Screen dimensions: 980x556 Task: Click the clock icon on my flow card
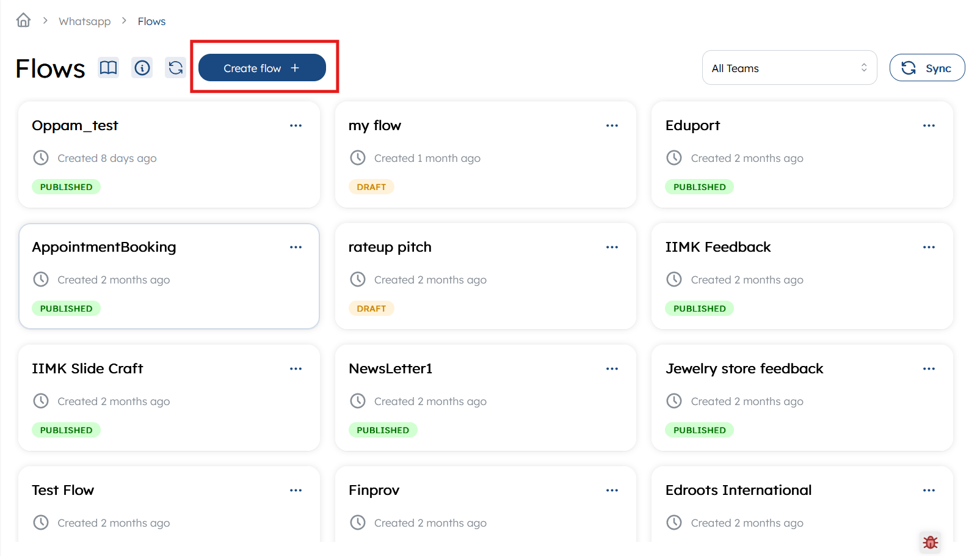[x=358, y=158]
